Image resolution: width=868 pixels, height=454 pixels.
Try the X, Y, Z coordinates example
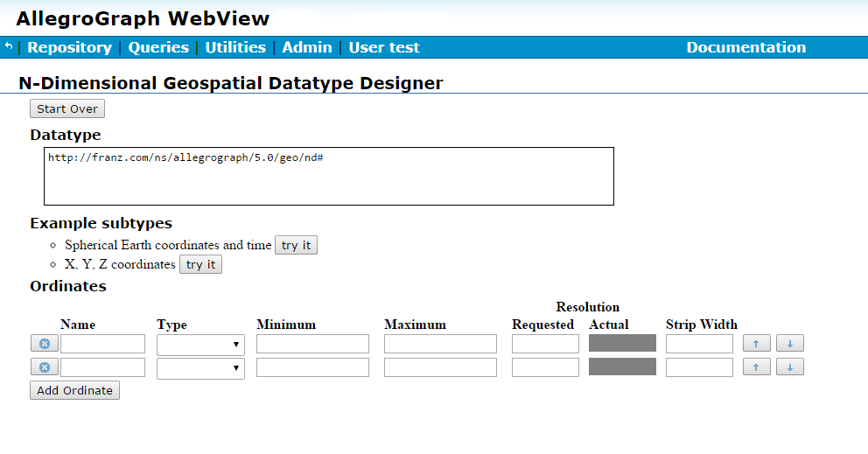click(x=200, y=265)
